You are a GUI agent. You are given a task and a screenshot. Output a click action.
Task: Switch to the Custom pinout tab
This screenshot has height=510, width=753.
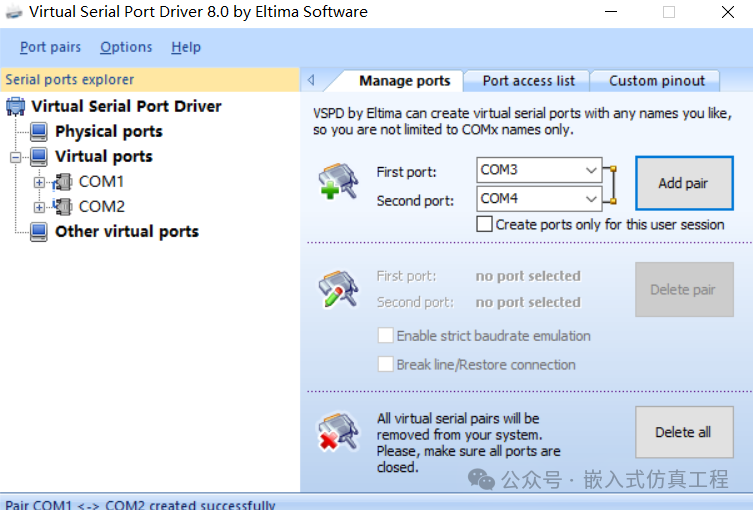tap(656, 81)
